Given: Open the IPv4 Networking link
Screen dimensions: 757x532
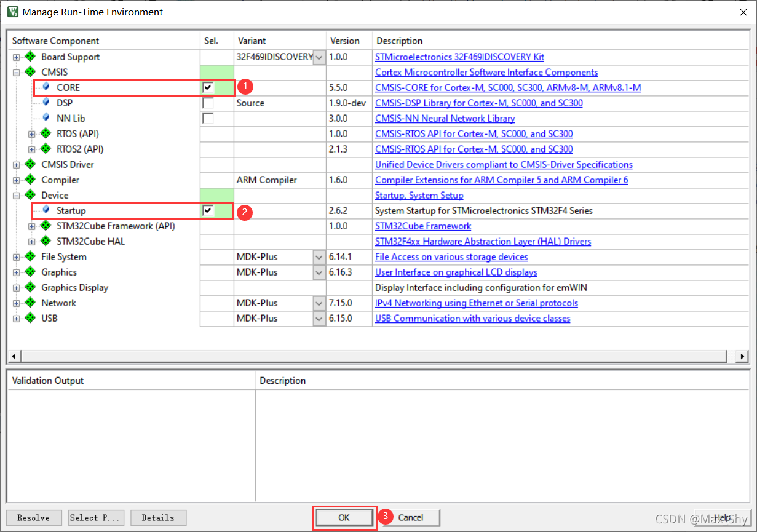Looking at the screenshot, I should 477,303.
